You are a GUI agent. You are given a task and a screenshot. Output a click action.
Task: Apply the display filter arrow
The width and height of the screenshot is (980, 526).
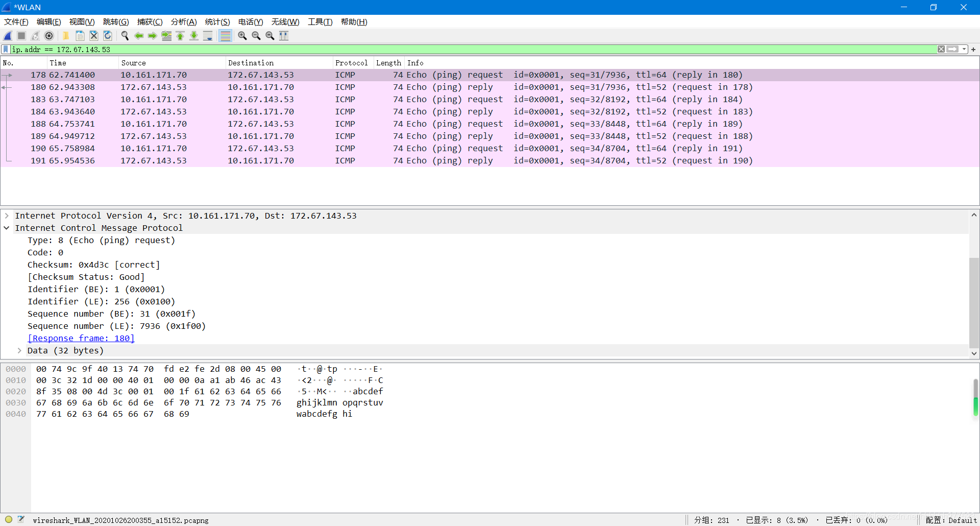point(952,50)
